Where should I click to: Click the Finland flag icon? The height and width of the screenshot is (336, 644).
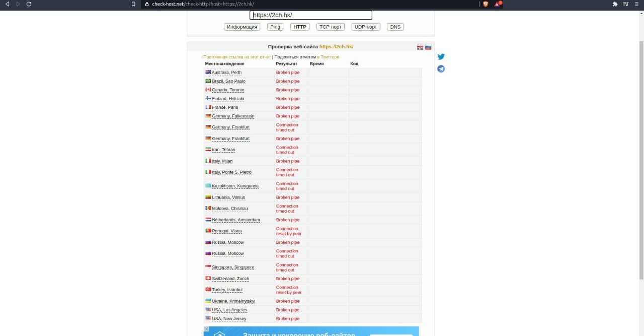coord(208,98)
